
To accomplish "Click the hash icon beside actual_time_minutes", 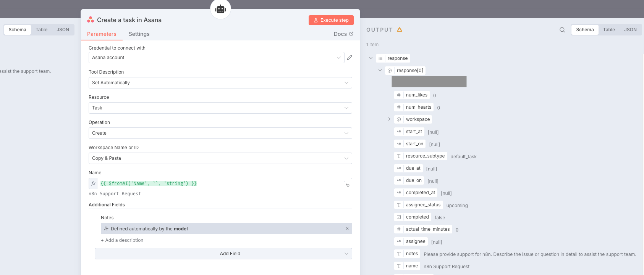I will pyautogui.click(x=399, y=229).
